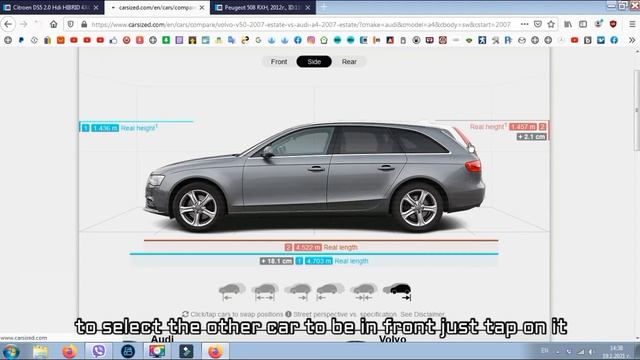This screenshot has width=640, height=360.
Task: Open File Explorer from the taskbar
Action: click(40, 351)
